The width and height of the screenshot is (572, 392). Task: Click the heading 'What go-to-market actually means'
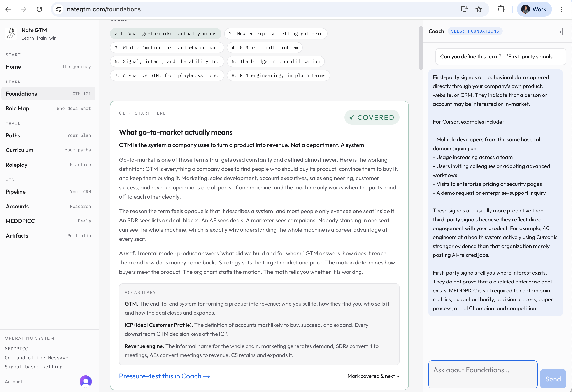pos(176,132)
